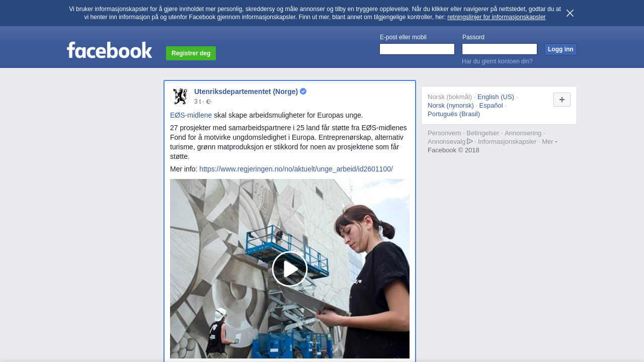Switch language to Español
Screen dimensions: 644x362
tap(491, 106)
